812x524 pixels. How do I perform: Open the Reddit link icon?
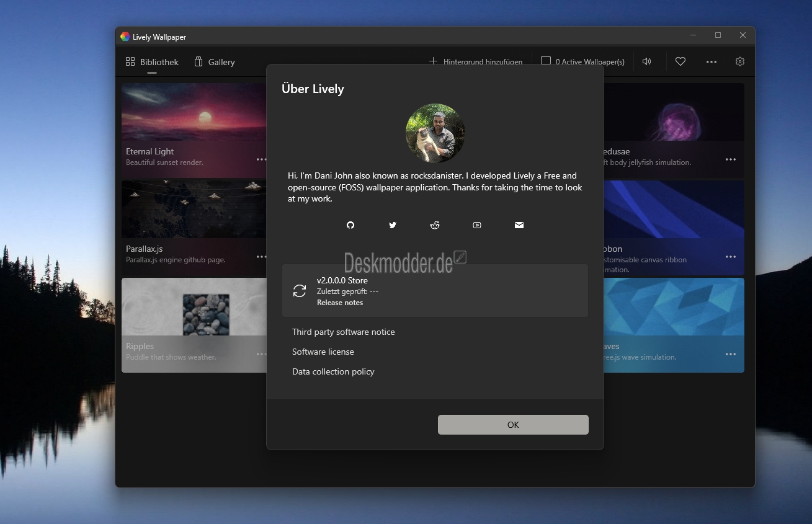coord(435,225)
